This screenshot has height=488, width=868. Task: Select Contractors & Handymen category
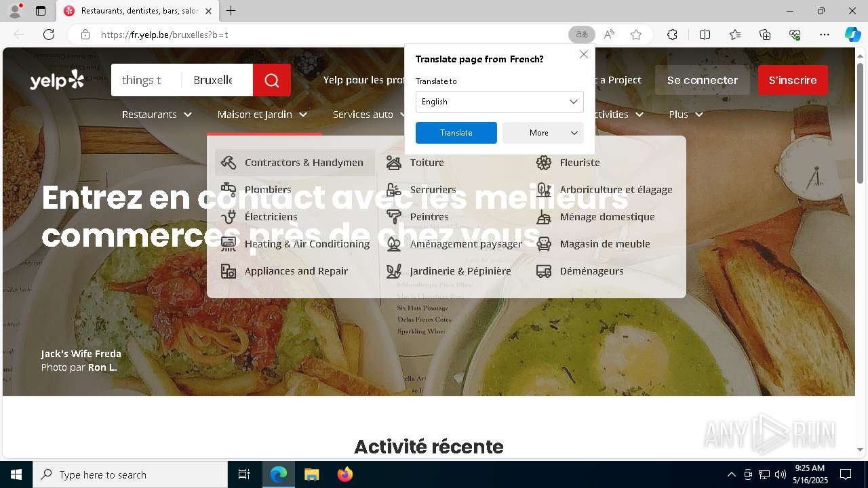295,163
